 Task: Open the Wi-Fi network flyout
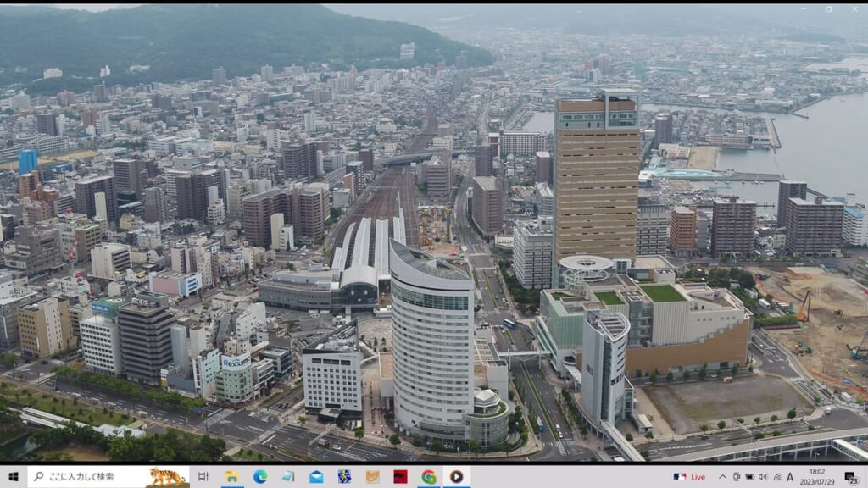click(776, 476)
